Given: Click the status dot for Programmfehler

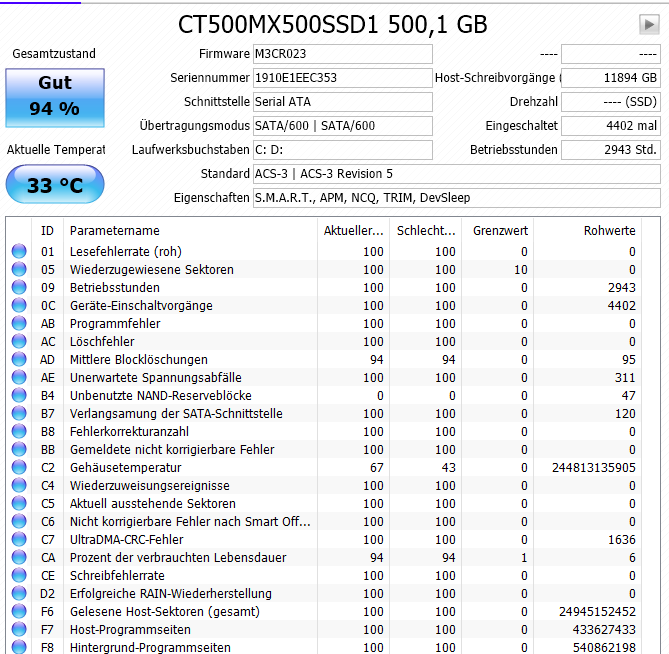Looking at the screenshot, I should point(19,323).
